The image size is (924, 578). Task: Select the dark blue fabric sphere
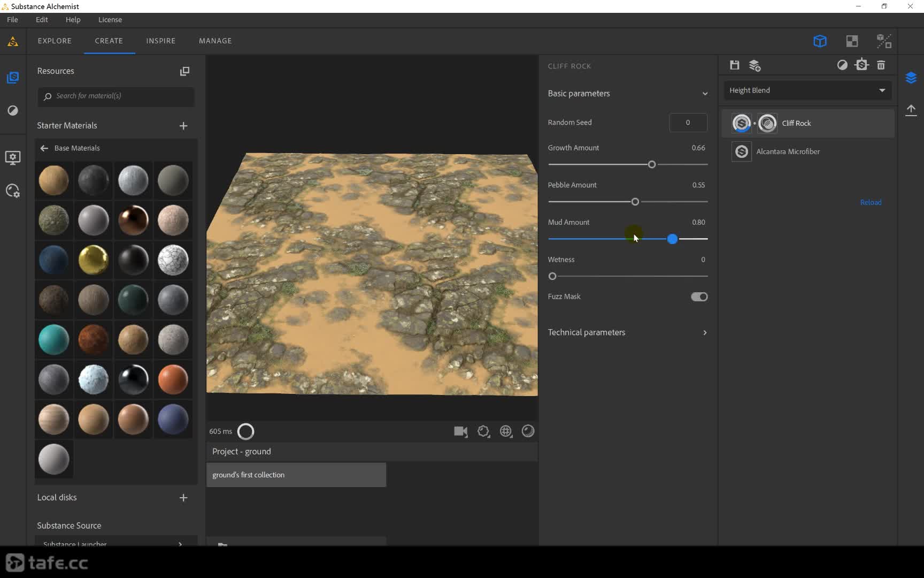[54, 260]
